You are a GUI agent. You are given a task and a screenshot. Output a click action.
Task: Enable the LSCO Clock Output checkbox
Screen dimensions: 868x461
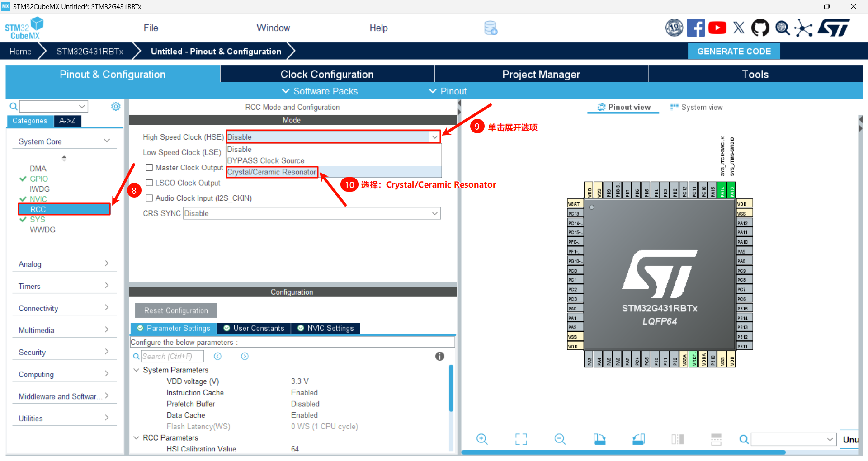coord(149,183)
